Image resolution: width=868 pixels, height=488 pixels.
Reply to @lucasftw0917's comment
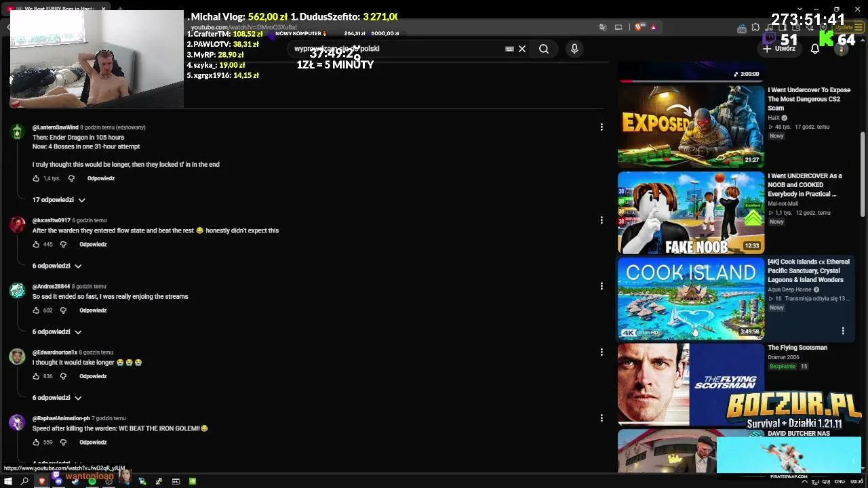pos(93,244)
